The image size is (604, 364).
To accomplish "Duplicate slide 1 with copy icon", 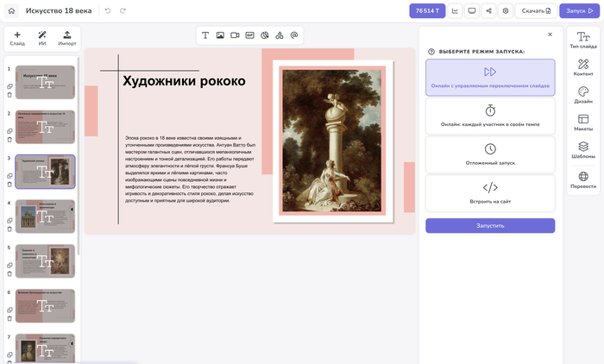I will click(x=9, y=86).
